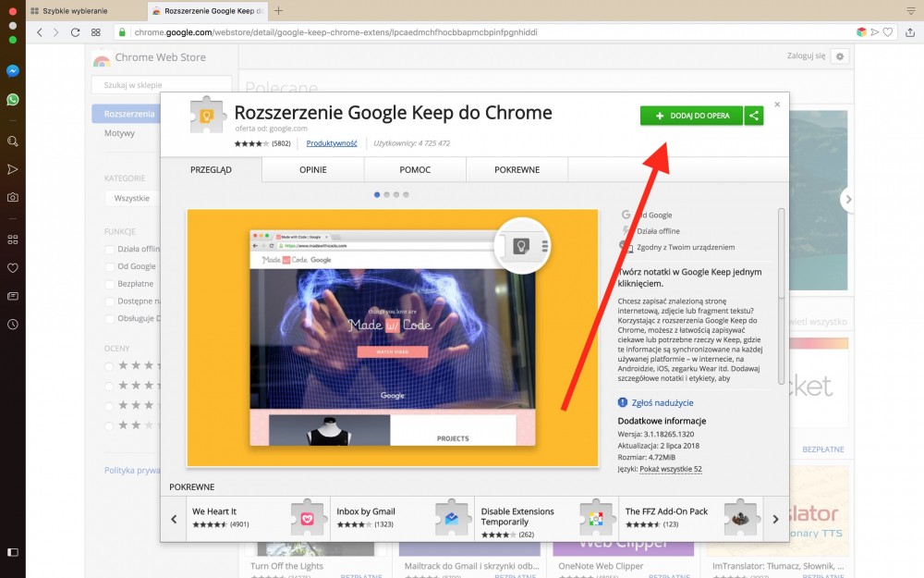924x578 pixels.
Task: Switch to the Opinie tab
Action: [313, 170]
